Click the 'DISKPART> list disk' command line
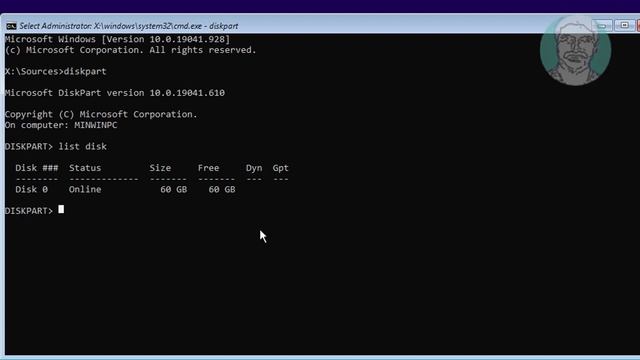Viewport: 640px width, 360px height. [56, 147]
